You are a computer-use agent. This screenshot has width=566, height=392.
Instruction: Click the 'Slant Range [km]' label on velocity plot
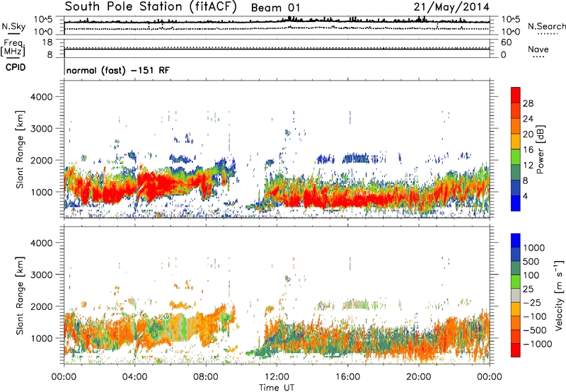click(20, 296)
